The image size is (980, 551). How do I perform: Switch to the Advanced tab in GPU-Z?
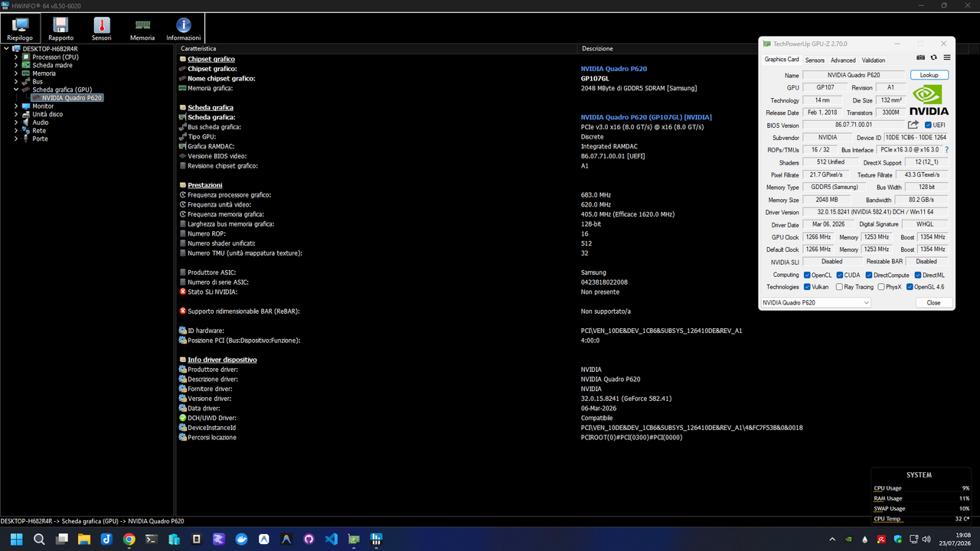tap(843, 60)
